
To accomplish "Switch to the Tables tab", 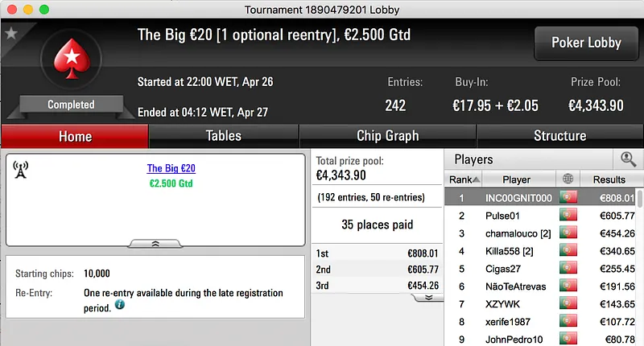I will point(223,136).
